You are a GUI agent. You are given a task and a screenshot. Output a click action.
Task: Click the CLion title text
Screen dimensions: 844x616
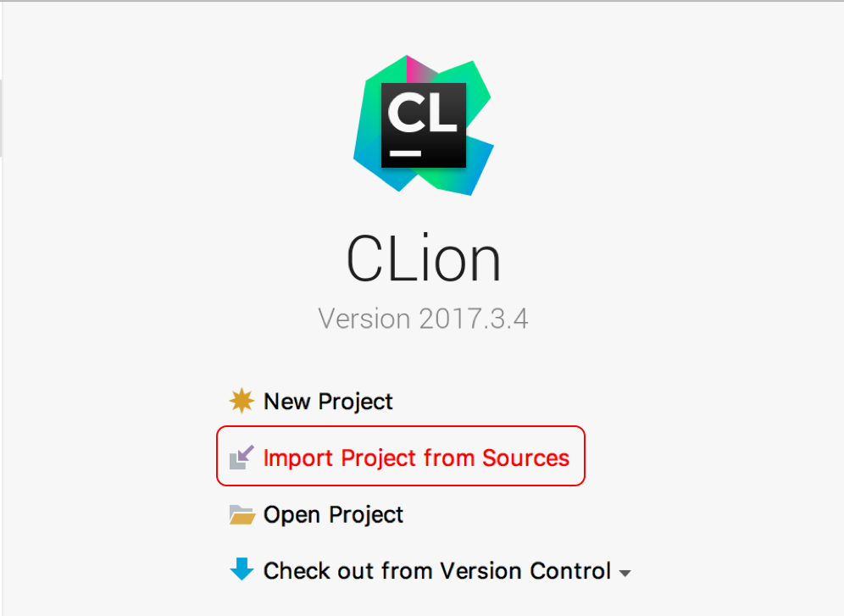pos(424,258)
